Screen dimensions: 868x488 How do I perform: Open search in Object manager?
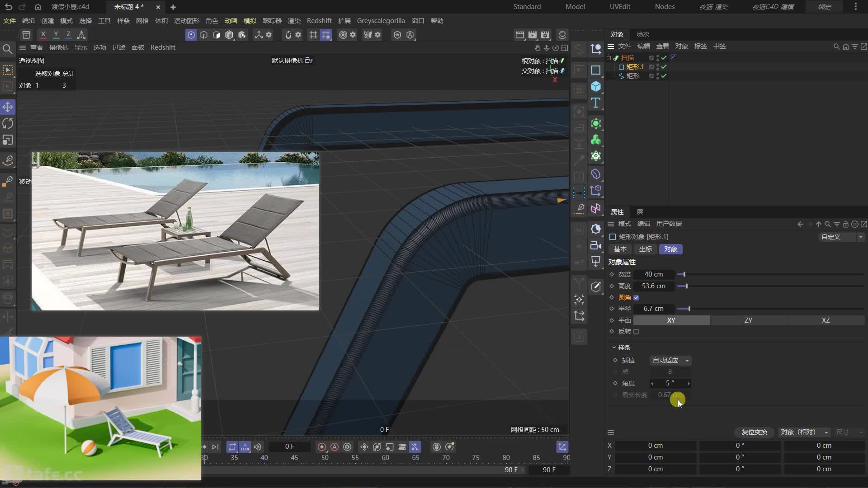pos(836,47)
